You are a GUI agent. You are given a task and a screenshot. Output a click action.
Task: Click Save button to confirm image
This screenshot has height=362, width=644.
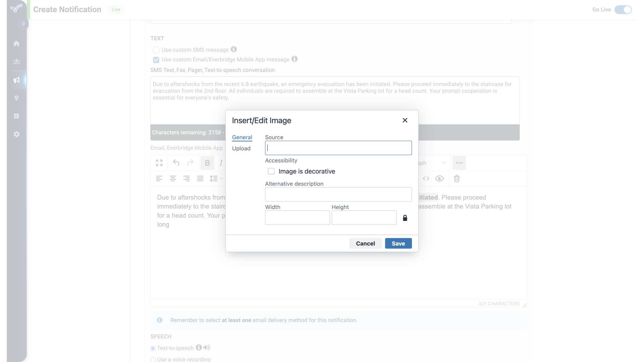(x=398, y=244)
